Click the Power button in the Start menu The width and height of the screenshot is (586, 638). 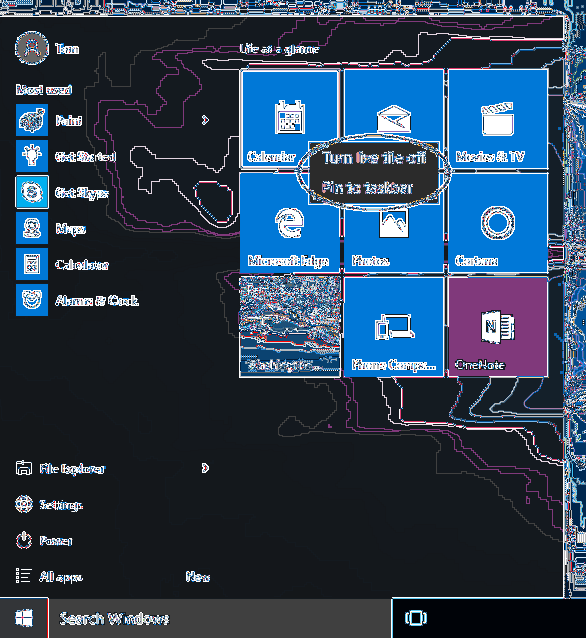click(44, 540)
